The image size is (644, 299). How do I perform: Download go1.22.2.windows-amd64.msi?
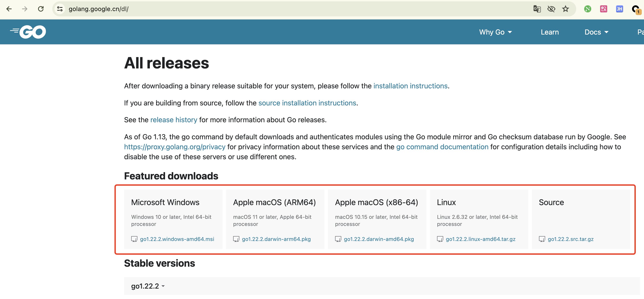coord(177,239)
